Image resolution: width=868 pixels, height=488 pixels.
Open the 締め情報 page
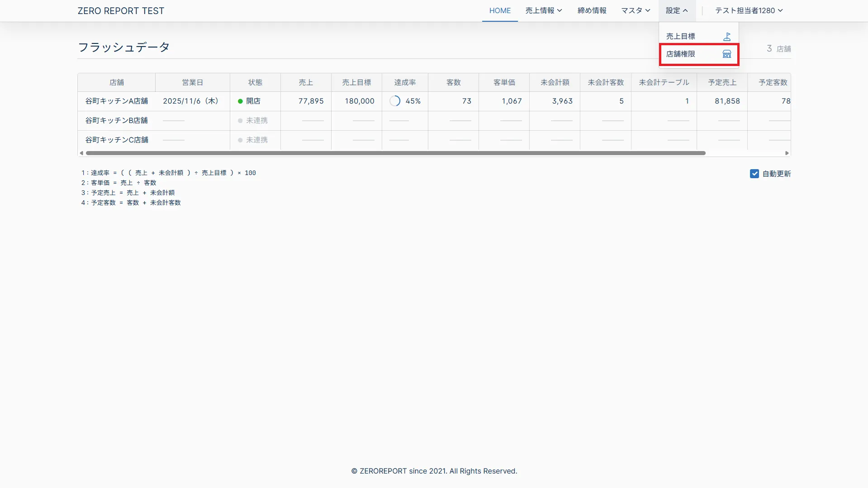(592, 10)
